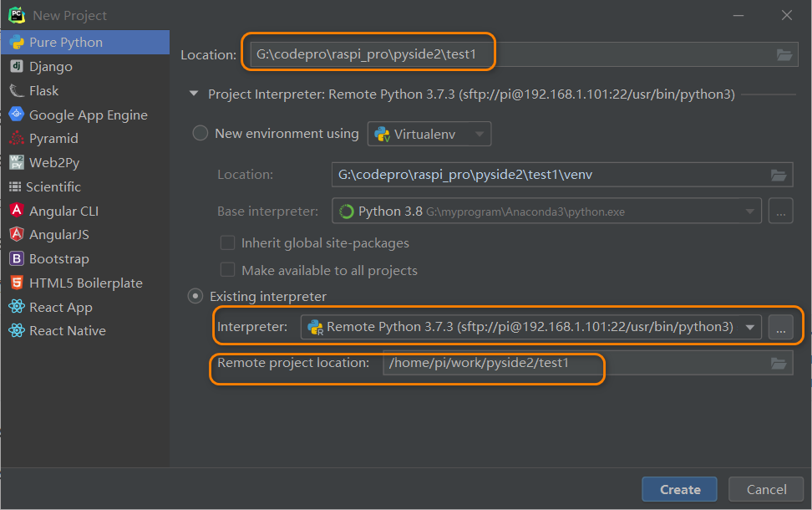
Task: Open Google App Engine project type
Action: [18, 115]
